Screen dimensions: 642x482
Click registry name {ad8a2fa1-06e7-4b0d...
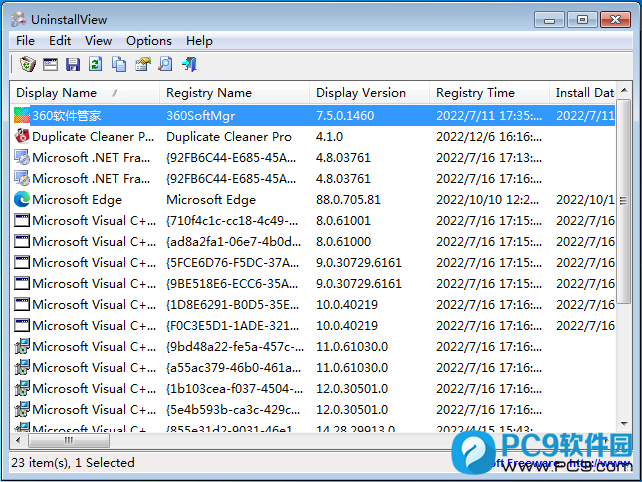tap(233, 242)
